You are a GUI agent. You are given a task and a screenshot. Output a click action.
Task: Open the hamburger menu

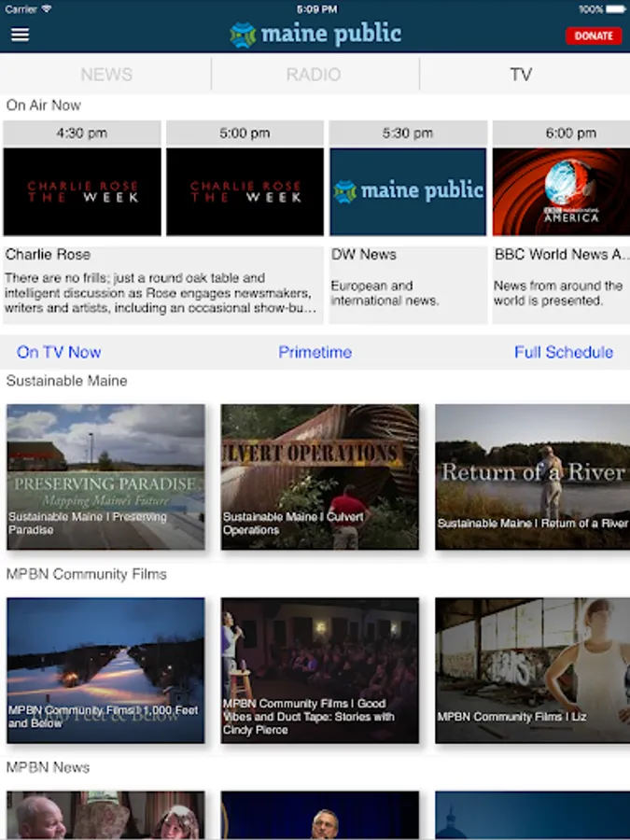[x=20, y=35]
